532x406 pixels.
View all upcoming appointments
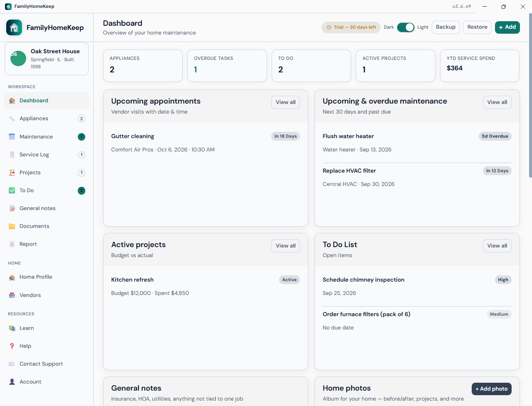tap(286, 102)
